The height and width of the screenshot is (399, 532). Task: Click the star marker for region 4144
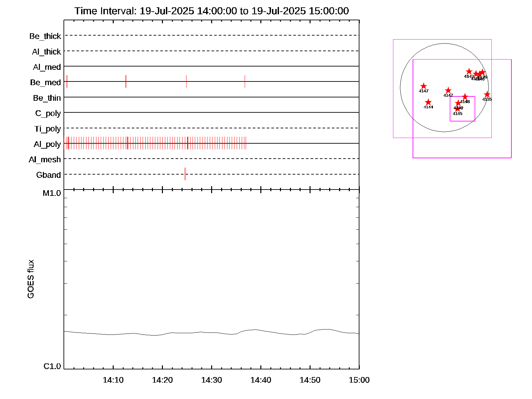tap(428, 102)
